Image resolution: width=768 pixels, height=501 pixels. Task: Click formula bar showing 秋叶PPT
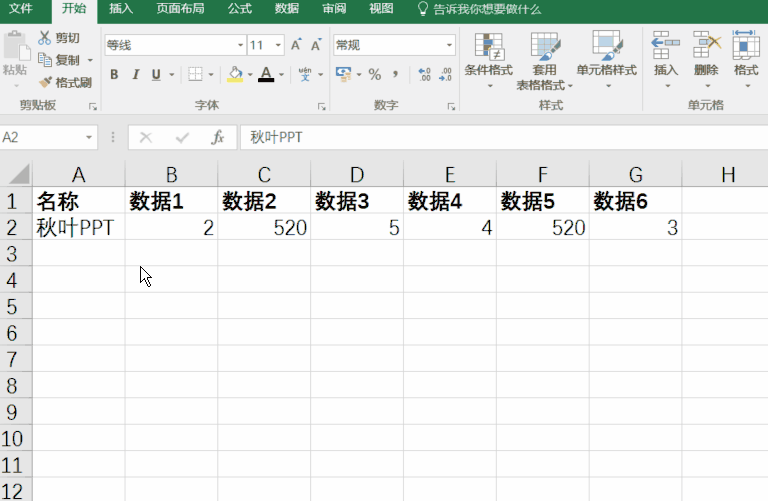click(x=504, y=138)
